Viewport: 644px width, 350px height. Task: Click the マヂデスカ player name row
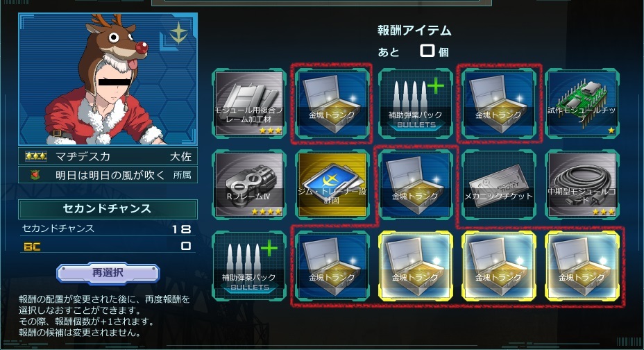point(108,156)
